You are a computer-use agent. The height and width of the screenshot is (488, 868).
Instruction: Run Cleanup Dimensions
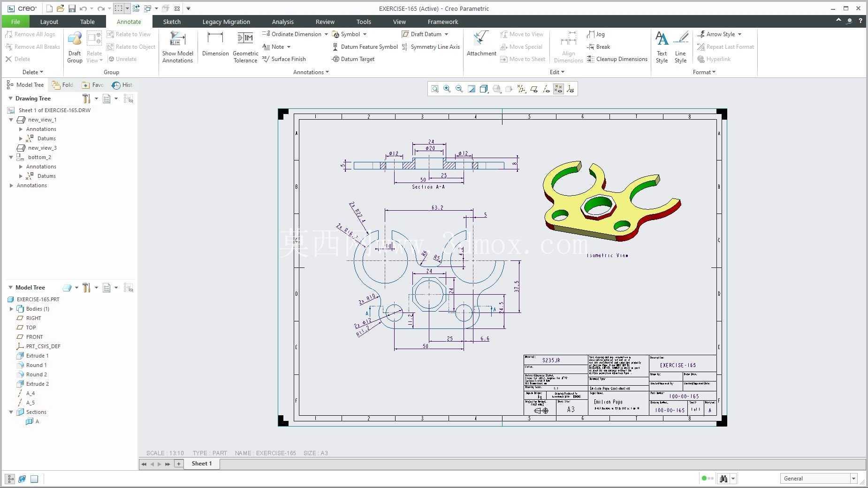(x=617, y=59)
